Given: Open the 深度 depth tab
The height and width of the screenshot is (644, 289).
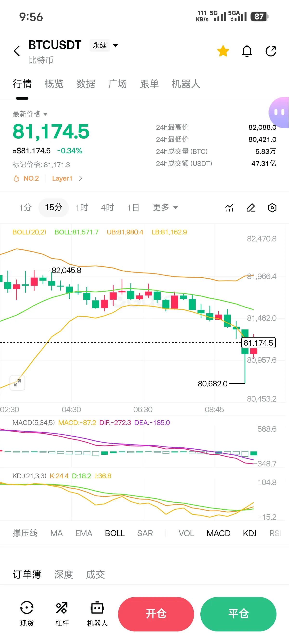Looking at the screenshot, I should (64, 575).
